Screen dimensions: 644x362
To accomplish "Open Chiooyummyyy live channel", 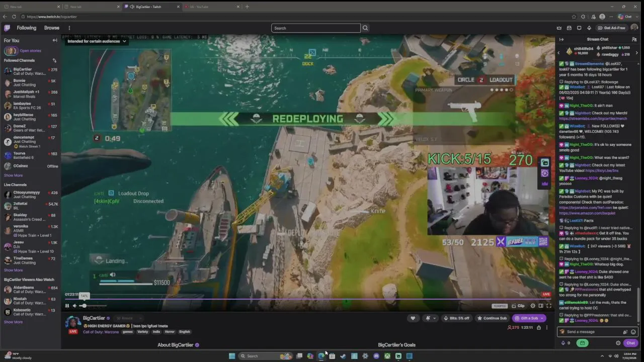I will coord(31,195).
